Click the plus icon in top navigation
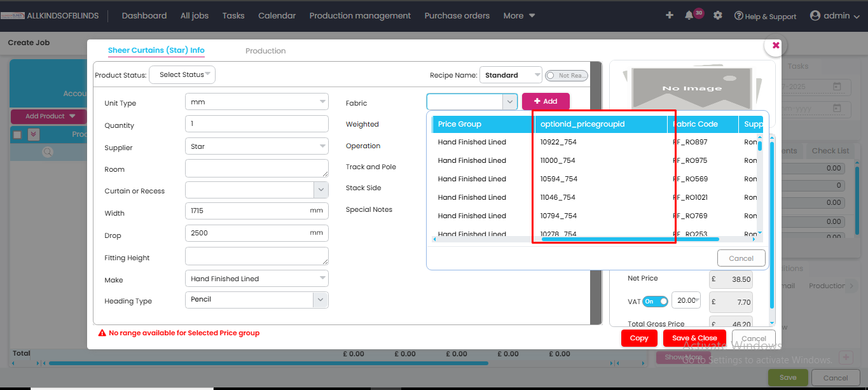 point(669,15)
